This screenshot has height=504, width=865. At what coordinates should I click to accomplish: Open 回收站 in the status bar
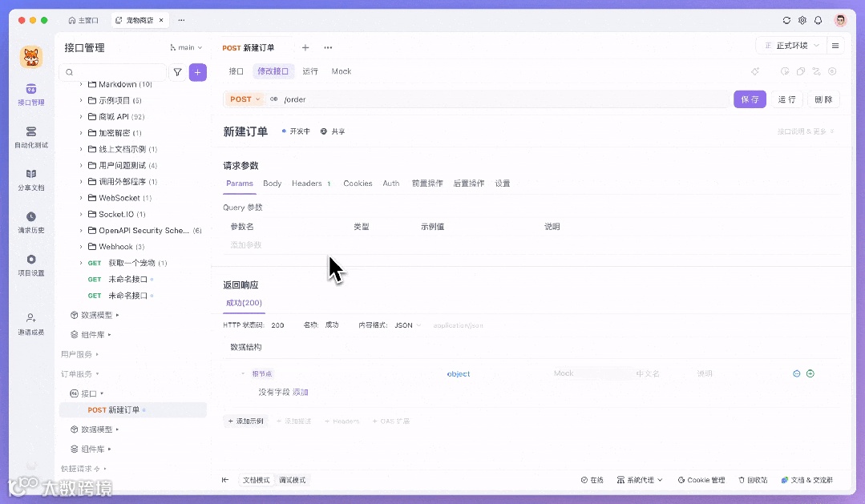[x=753, y=480]
